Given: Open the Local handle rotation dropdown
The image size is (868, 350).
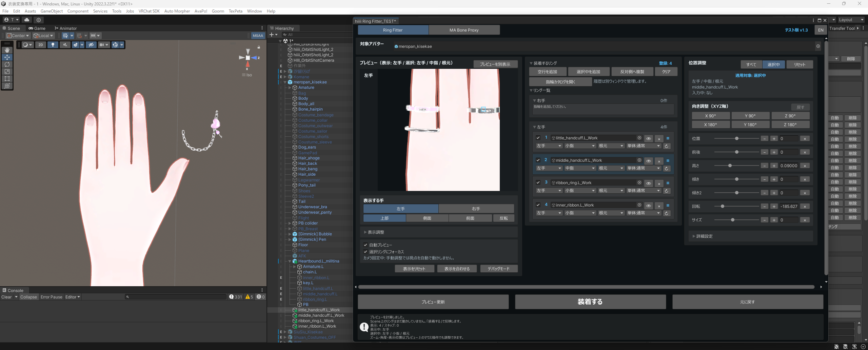Looking at the screenshot, I should pyautogui.click(x=43, y=36).
